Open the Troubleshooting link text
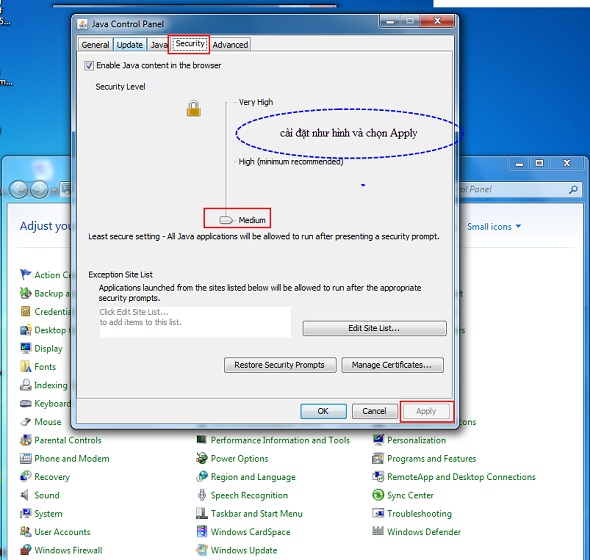The width and height of the screenshot is (590, 560). [x=420, y=514]
